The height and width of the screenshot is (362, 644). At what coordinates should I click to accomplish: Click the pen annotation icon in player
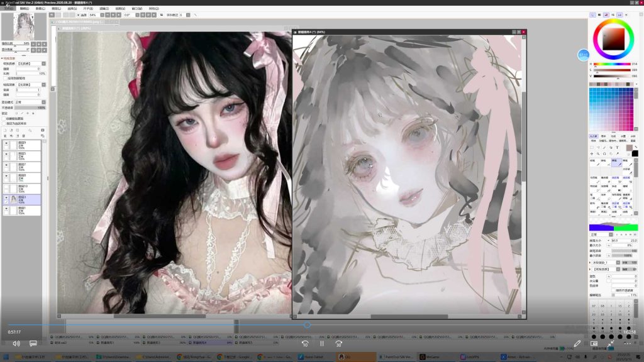577,344
